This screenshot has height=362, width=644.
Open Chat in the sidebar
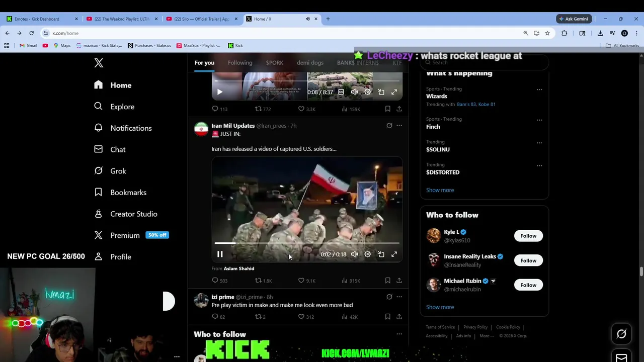(x=110, y=149)
